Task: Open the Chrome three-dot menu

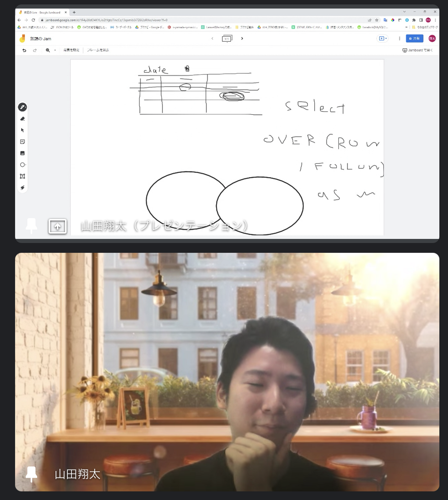Action: coord(435,20)
